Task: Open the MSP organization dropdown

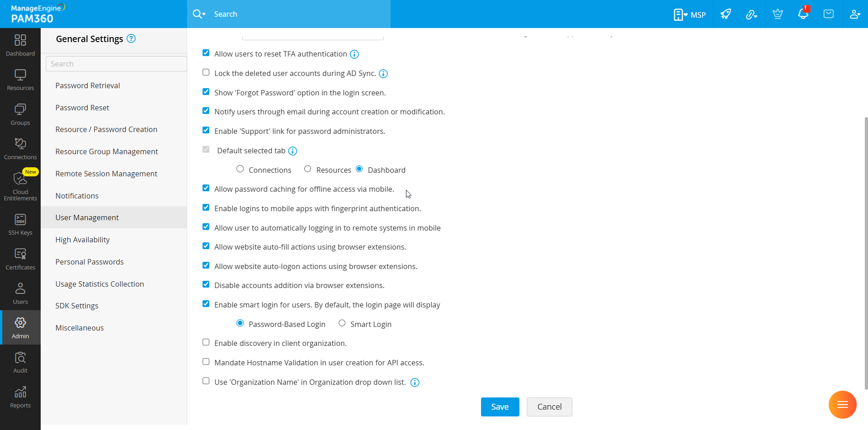Action: pos(690,14)
